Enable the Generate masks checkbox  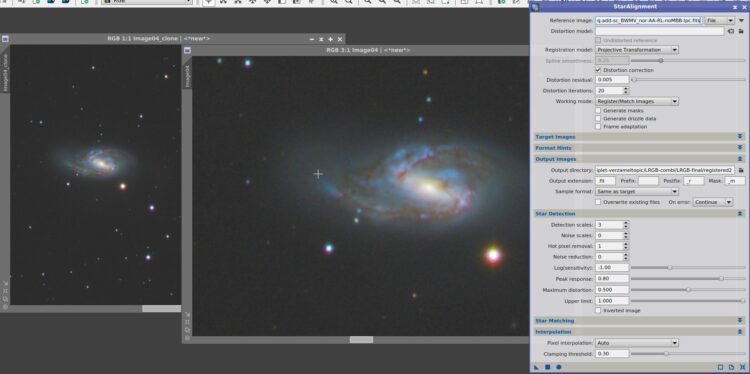point(598,110)
